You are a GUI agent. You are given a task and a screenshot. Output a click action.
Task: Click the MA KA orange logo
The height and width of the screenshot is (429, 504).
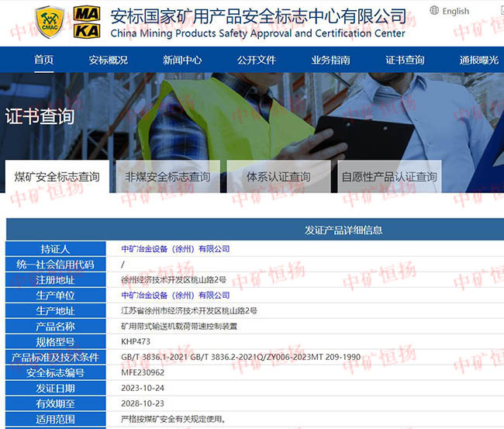click(x=86, y=22)
